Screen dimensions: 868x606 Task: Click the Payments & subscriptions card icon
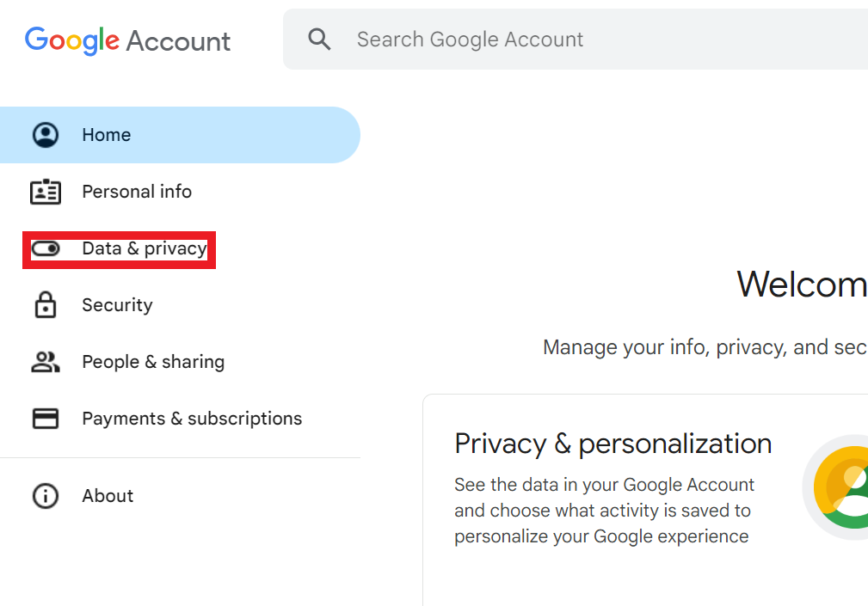tap(45, 418)
